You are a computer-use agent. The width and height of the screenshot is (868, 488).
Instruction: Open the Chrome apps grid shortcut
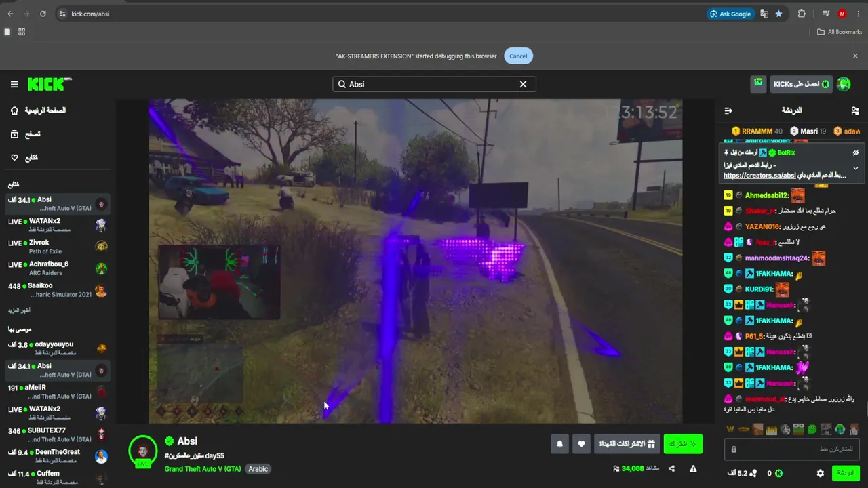(22, 32)
